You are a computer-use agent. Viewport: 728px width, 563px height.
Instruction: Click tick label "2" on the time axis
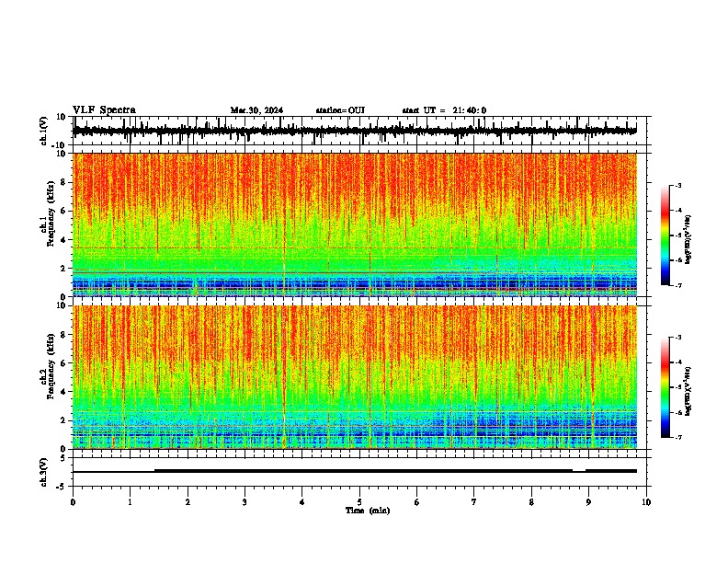188,502
